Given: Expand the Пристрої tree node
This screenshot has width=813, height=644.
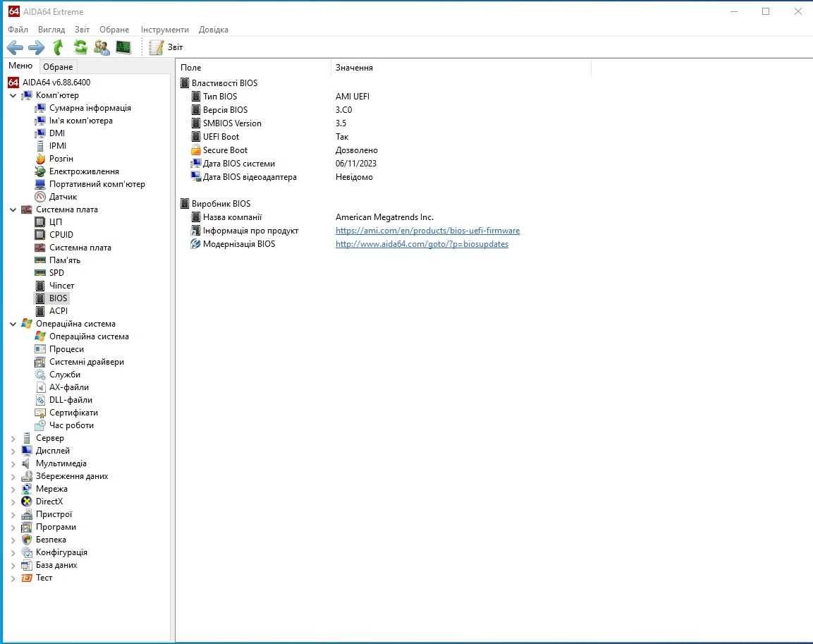Looking at the screenshot, I should [x=13, y=515].
